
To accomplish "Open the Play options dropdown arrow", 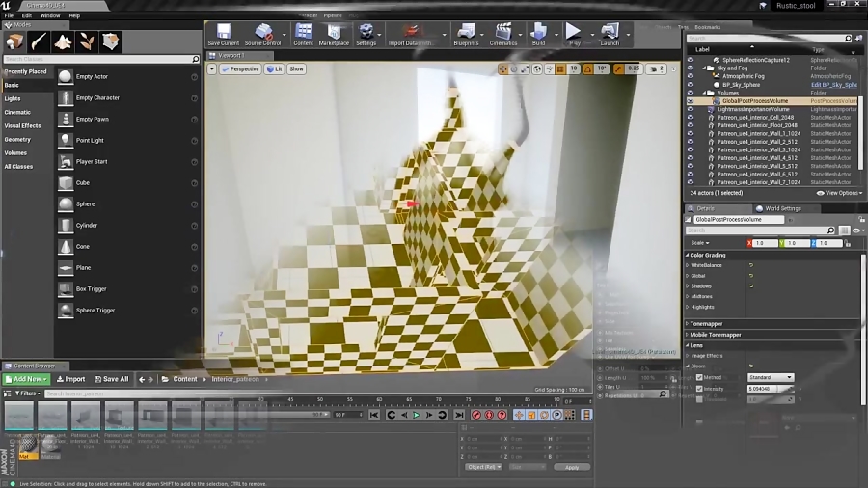I will (x=592, y=35).
